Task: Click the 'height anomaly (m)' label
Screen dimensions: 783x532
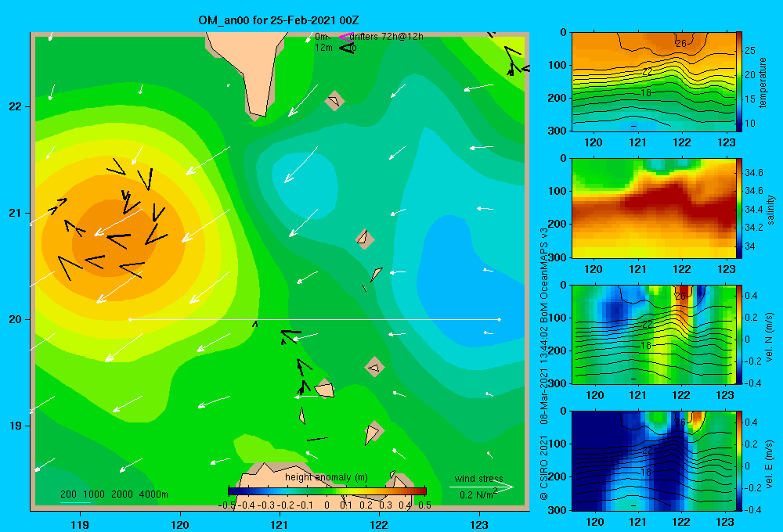Action: [327, 477]
